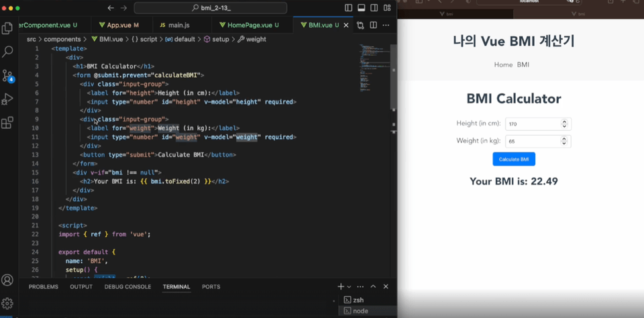Open the Search view in activity bar

point(7,52)
